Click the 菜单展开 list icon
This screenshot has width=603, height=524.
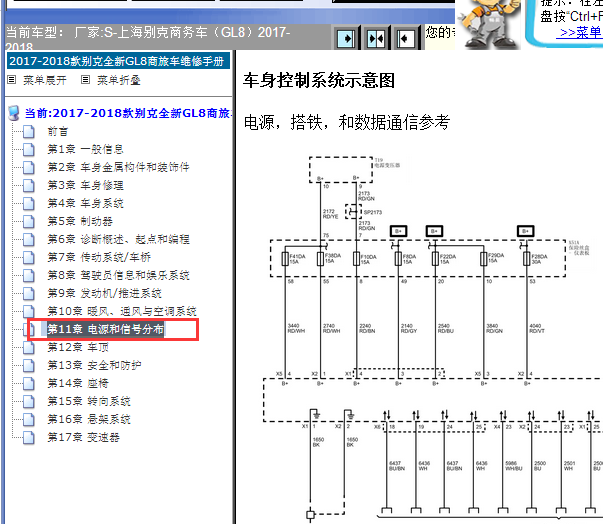12,80
